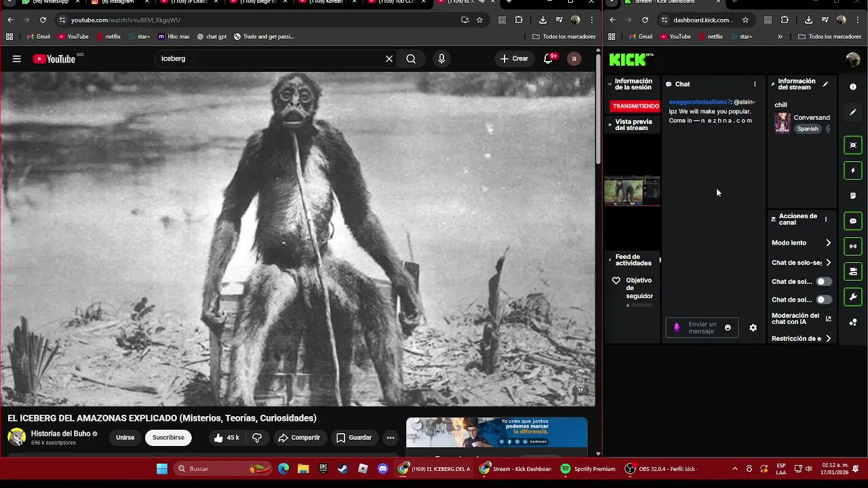The image size is (868, 488).
Task: Like the video with thumbs-up
Action: tap(226, 438)
